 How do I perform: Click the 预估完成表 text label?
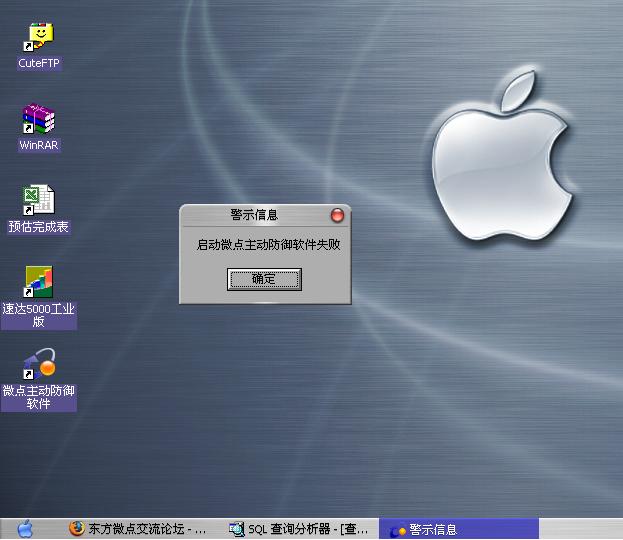point(39,227)
